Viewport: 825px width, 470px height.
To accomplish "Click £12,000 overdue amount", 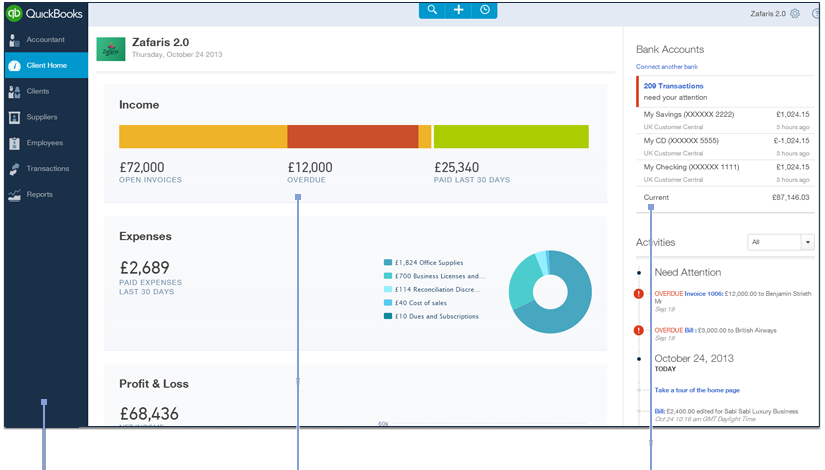I will point(310,167).
